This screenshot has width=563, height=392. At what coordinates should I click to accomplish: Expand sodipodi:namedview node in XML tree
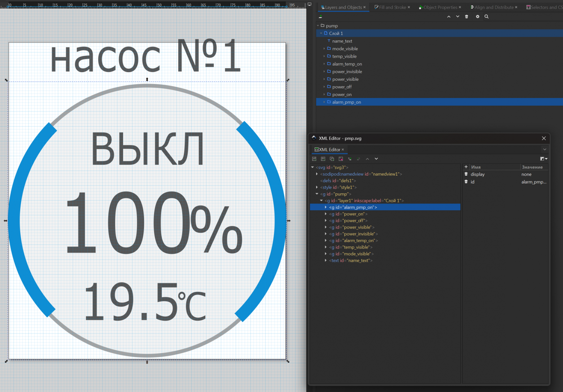(x=317, y=174)
